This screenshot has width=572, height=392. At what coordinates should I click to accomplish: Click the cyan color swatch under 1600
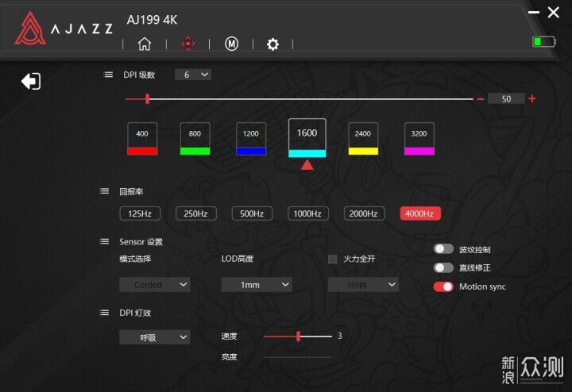point(307,153)
